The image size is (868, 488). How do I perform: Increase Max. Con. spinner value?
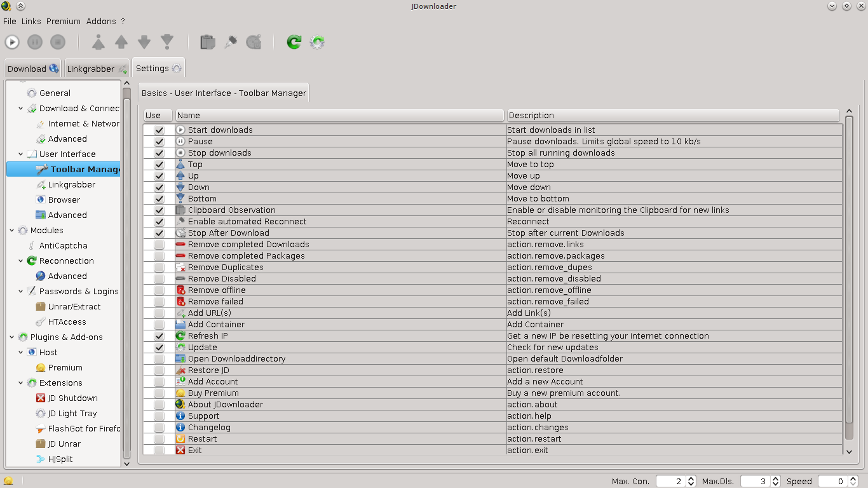[x=691, y=478]
